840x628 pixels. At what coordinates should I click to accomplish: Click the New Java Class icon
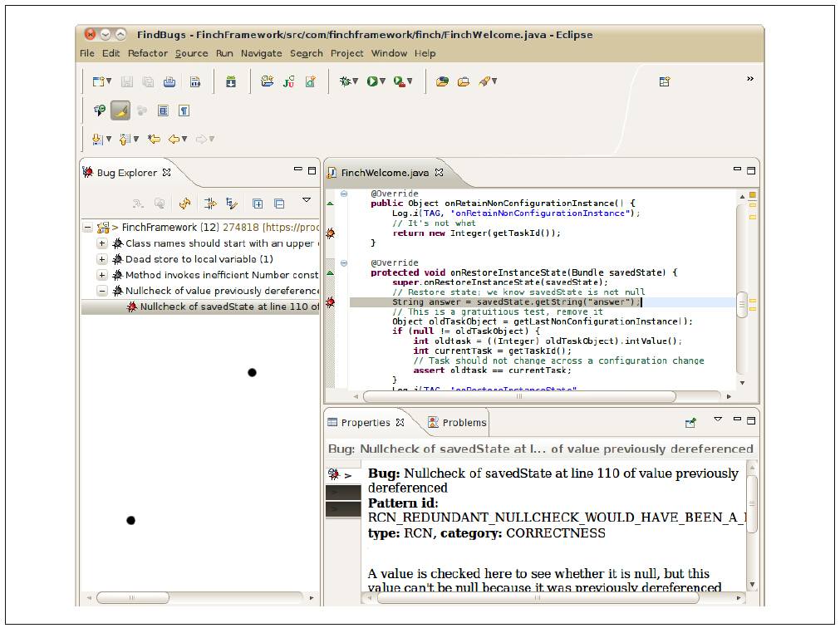[x=310, y=81]
